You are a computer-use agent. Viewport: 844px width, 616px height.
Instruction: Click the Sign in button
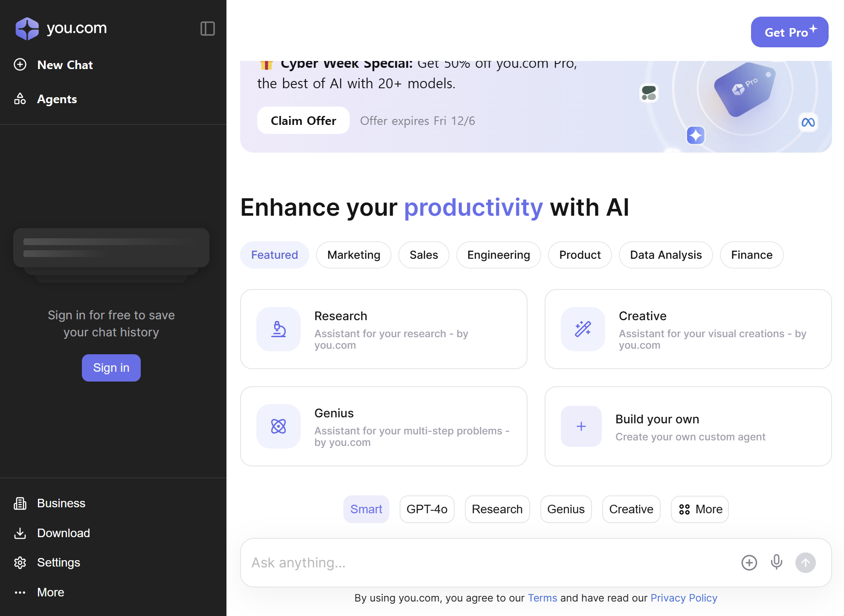click(111, 368)
